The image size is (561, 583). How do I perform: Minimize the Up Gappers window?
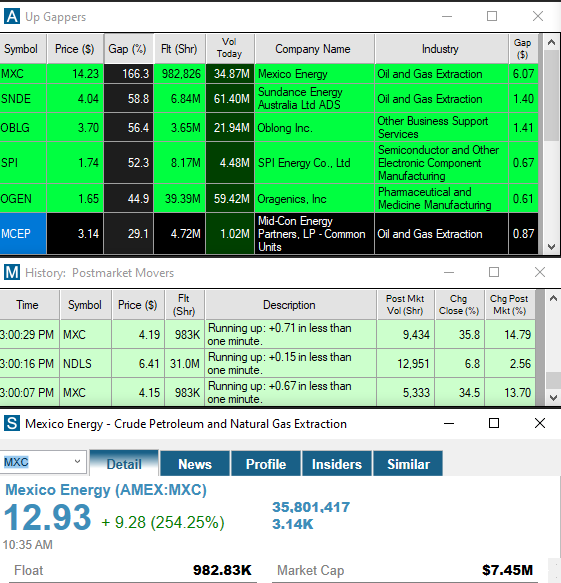click(447, 16)
